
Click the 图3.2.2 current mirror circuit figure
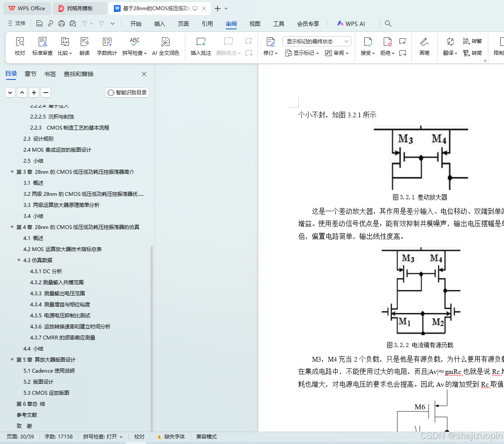(x=421, y=292)
